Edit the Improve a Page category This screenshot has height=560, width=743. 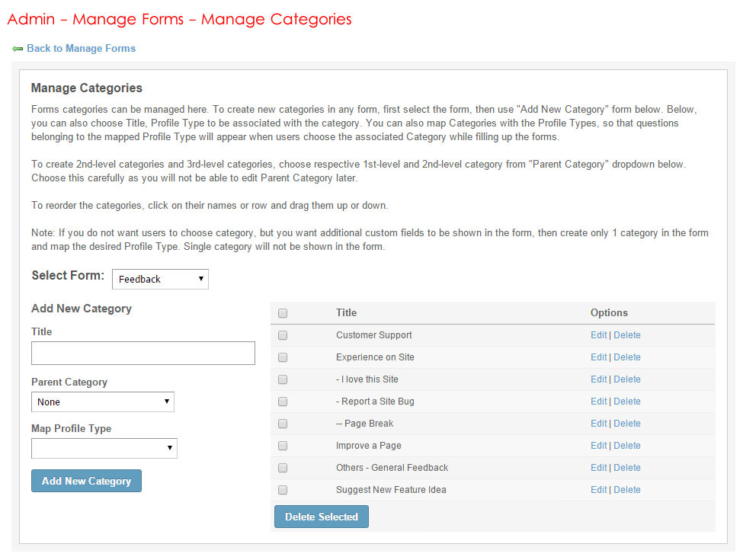pos(598,446)
